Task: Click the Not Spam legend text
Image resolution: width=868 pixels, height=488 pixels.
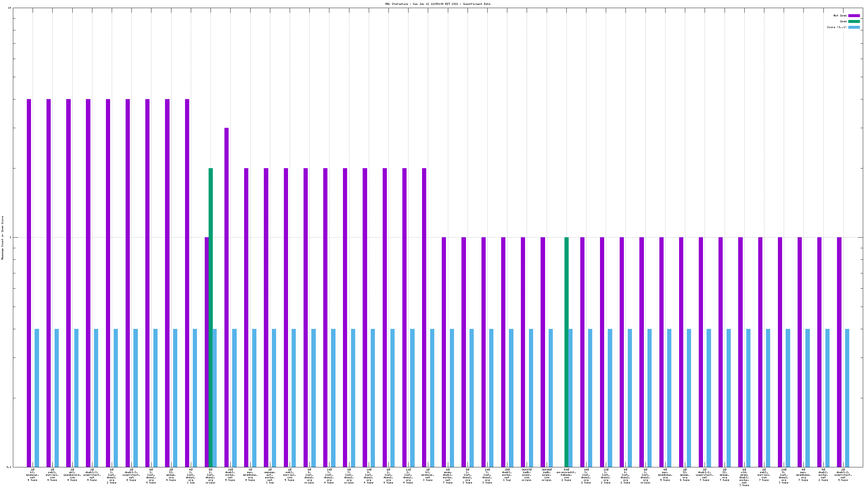Action: [x=840, y=15]
